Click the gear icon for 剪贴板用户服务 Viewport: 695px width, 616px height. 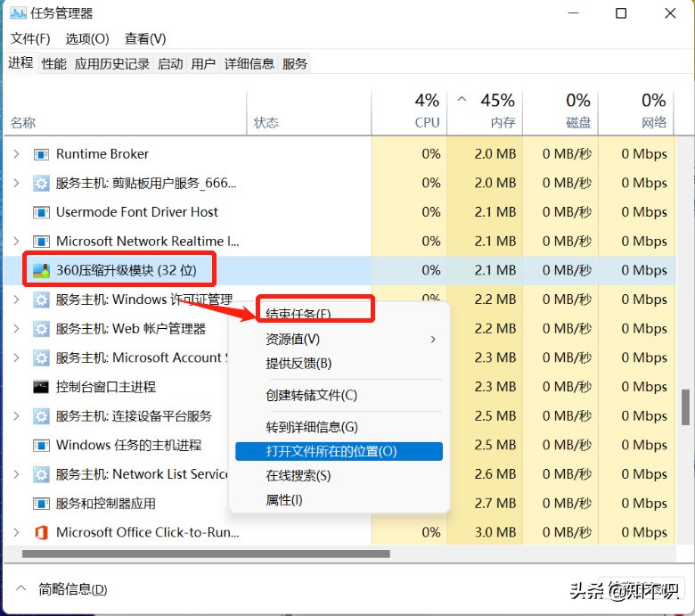(41, 183)
